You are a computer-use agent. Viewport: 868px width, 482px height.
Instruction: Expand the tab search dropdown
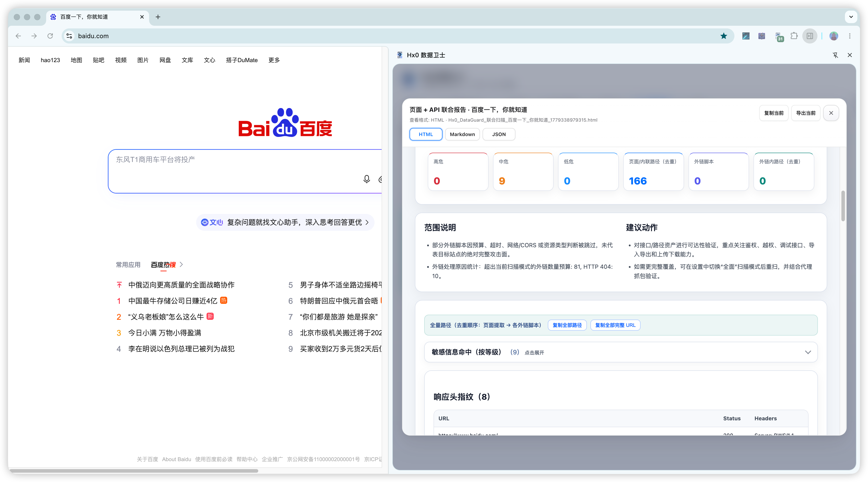[x=851, y=17]
